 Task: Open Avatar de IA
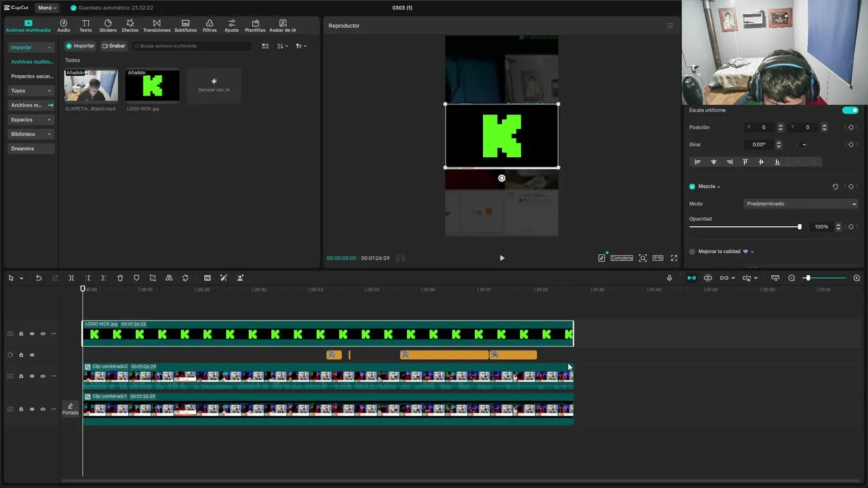[x=283, y=26]
